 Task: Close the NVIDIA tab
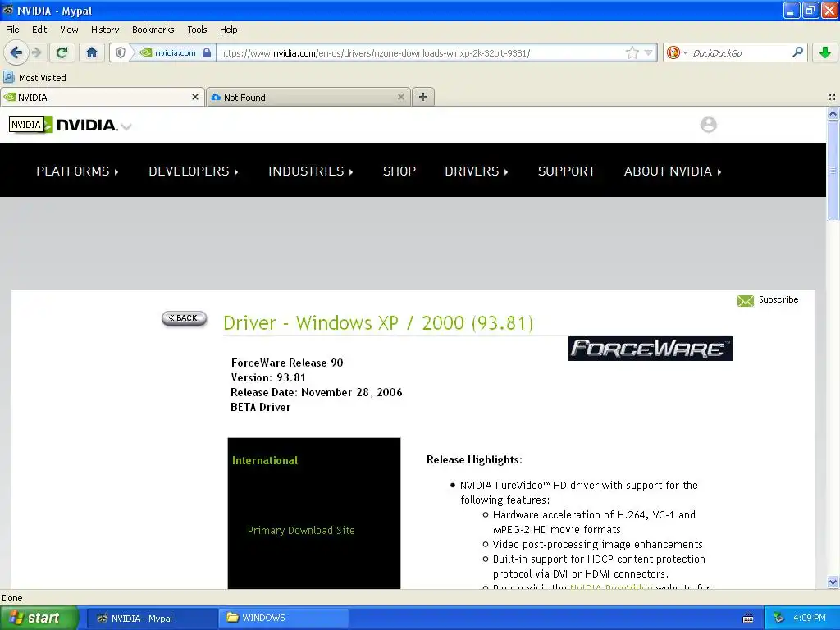click(195, 97)
